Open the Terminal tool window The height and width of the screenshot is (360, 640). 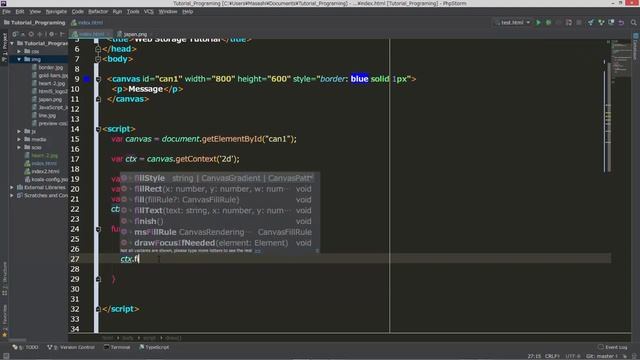click(x=117, y=347)
